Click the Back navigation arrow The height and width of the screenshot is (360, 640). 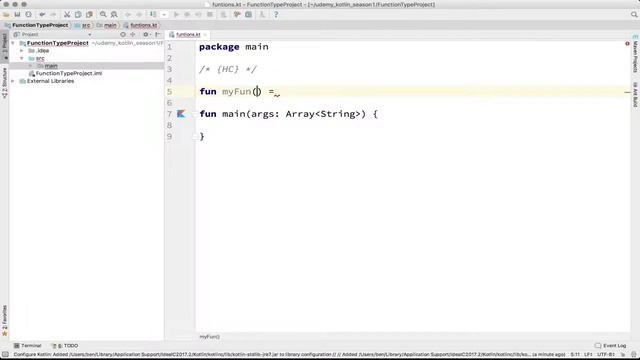click(128, 15)
